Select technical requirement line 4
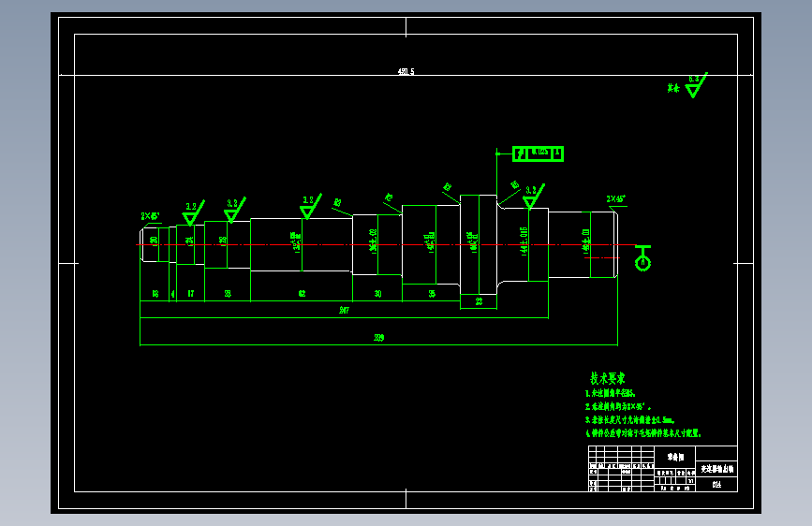Screen dimensions: 812x526 coord(642,432)
